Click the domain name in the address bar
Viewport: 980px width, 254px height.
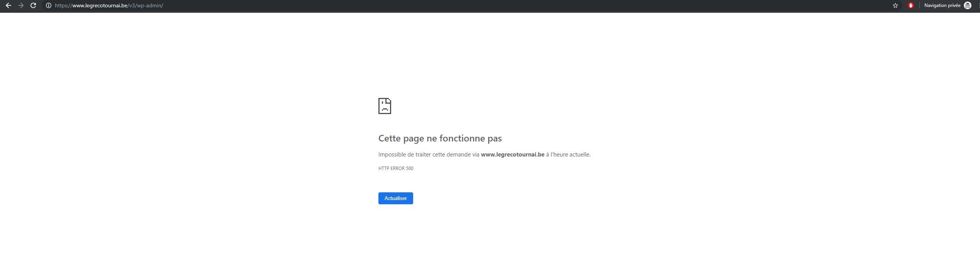[100, 5]
